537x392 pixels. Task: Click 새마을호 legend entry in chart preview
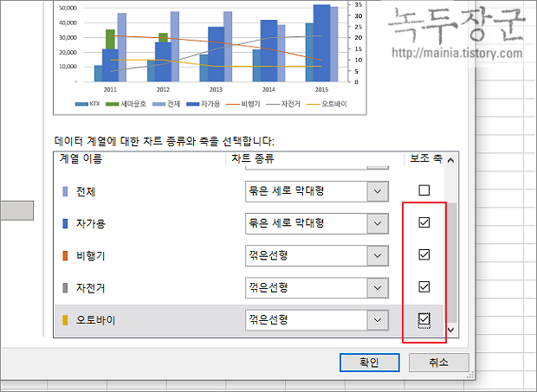pyautogui.click(x=126, y=104)
